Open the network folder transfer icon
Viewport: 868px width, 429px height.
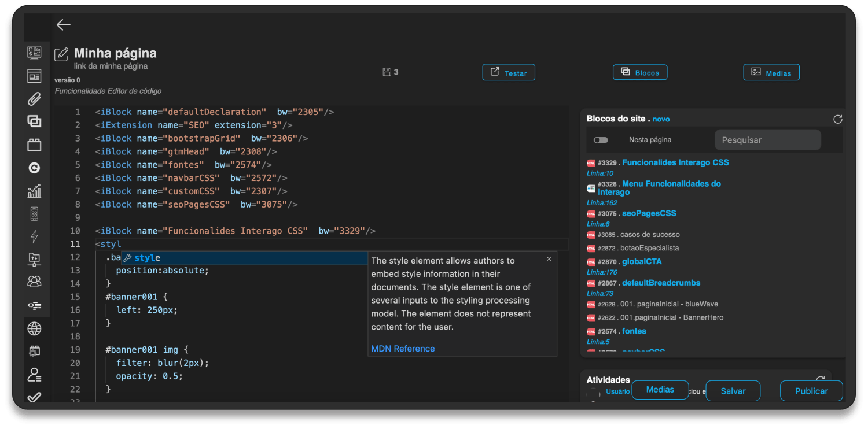tap(34, 260)
